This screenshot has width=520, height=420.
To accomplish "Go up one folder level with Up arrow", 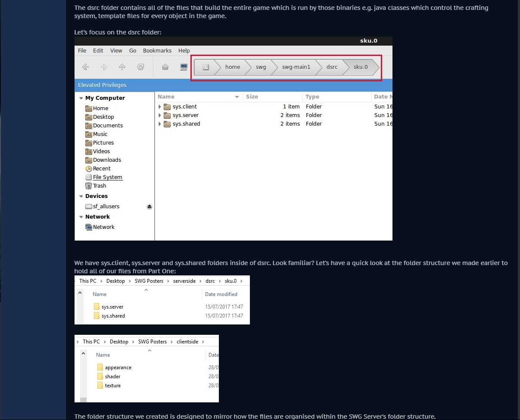I will click(x=122, y=67).
